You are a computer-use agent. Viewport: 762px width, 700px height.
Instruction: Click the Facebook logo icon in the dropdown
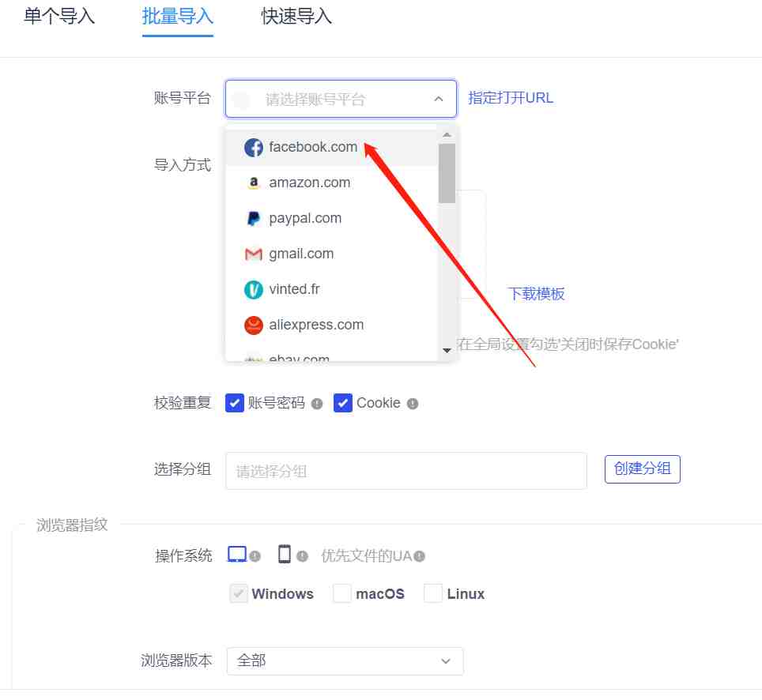coord(253,147)
